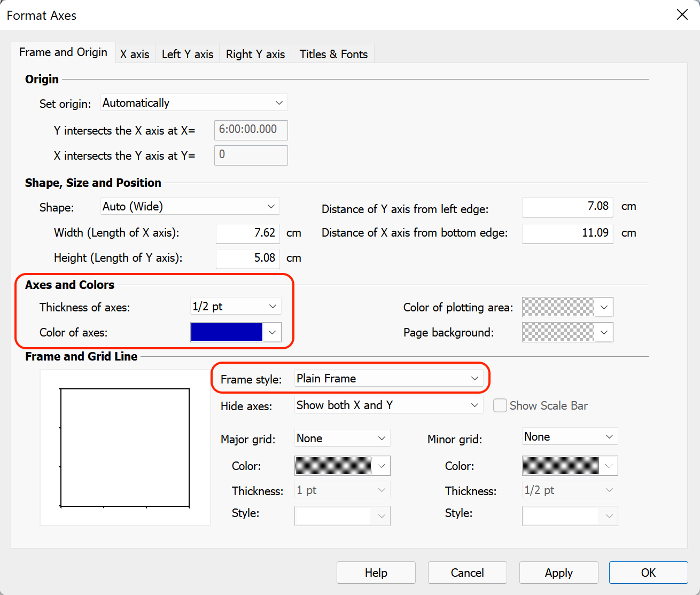The height and width of the screenshot is (595, 700).
Task: Click the Apply button
Action: 559,573
